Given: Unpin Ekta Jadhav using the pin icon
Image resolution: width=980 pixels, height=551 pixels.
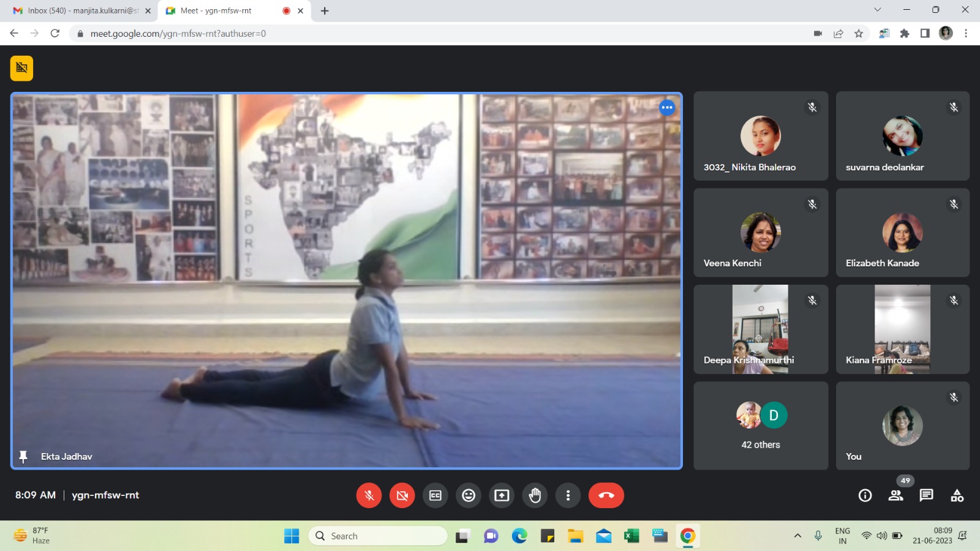Looking at the screenshot, I should (23, 457).
